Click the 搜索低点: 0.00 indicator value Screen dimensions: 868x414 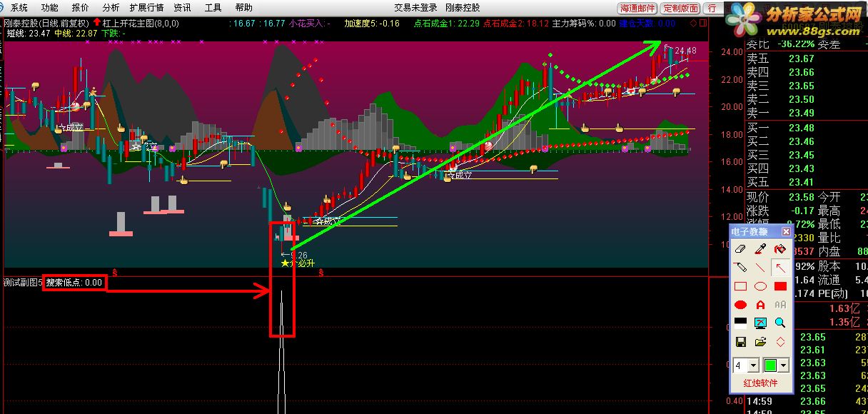tap(74, 283)
